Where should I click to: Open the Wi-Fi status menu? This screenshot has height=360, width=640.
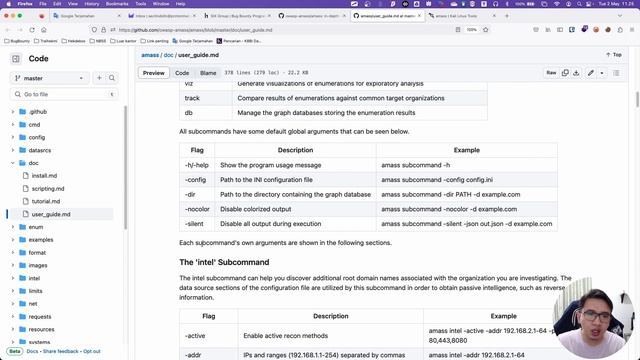tap(557, 4)
